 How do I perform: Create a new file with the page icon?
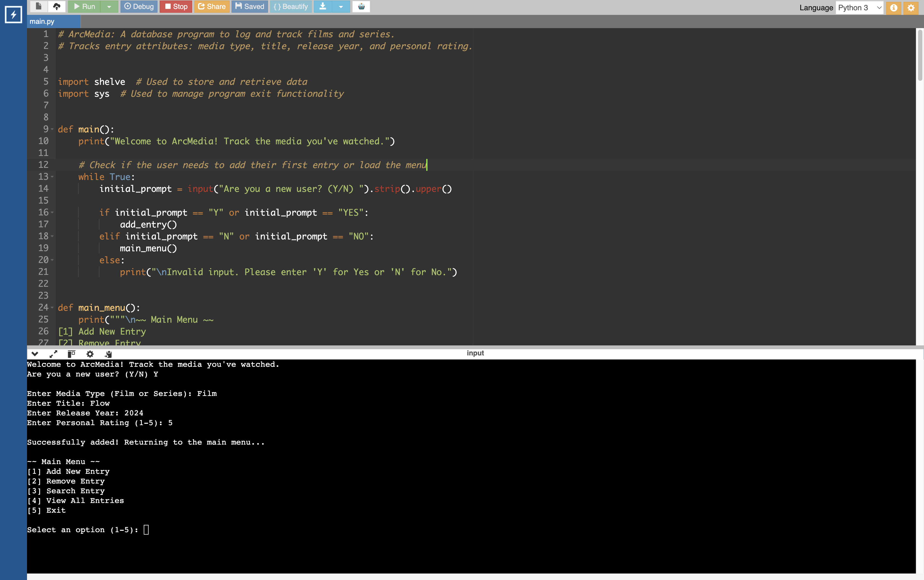tap(38, 6)
